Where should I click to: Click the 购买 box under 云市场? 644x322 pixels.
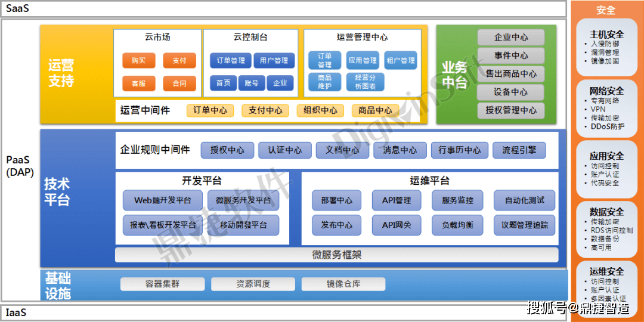(139, 60)
